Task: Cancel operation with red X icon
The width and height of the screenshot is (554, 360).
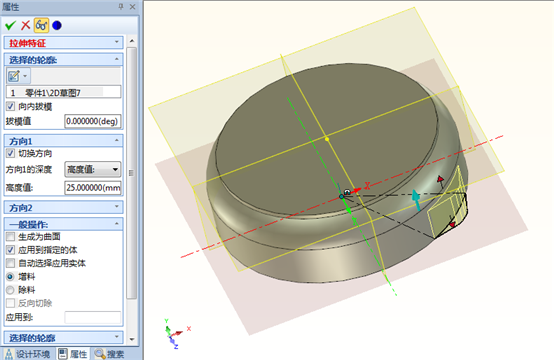Action: point(25,25)
